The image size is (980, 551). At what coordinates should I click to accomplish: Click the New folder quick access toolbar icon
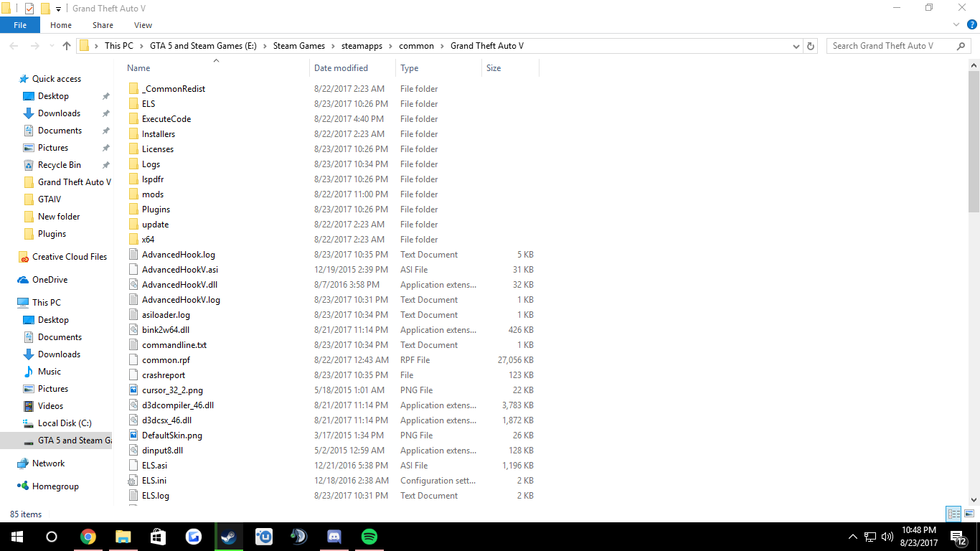(45, 8)
